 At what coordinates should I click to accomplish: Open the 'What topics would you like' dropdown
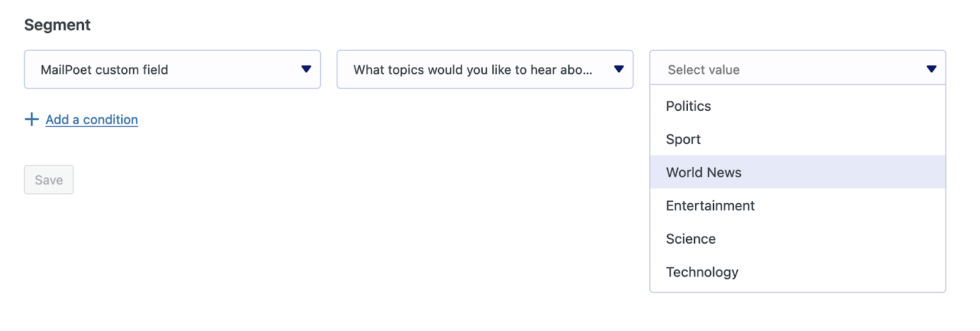click(x=484, y=69)
